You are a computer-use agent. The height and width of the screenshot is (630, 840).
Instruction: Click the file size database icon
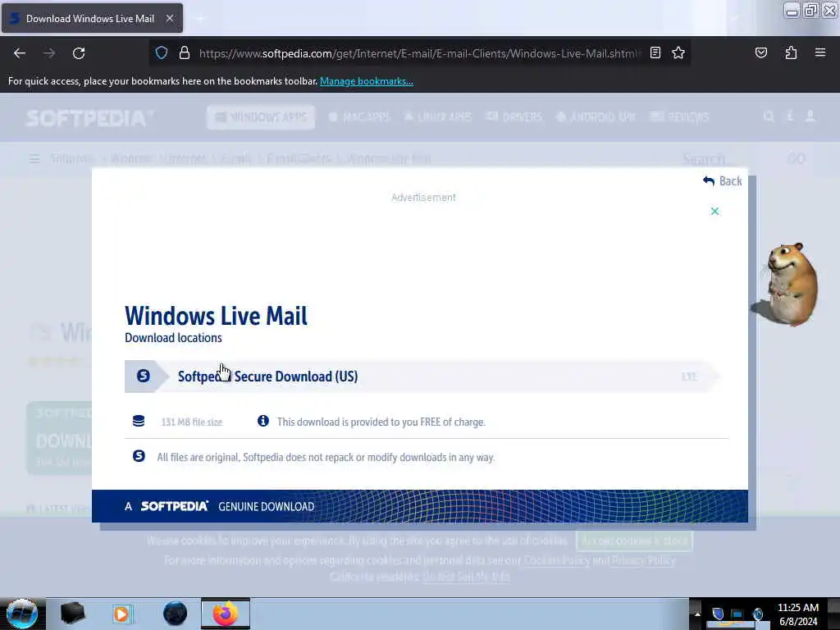point(139,421)
